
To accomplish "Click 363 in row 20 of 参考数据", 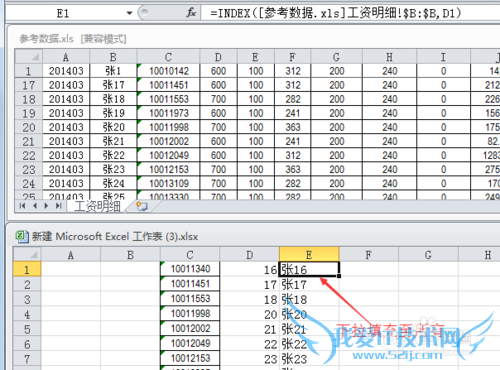I will coord(293,127).
